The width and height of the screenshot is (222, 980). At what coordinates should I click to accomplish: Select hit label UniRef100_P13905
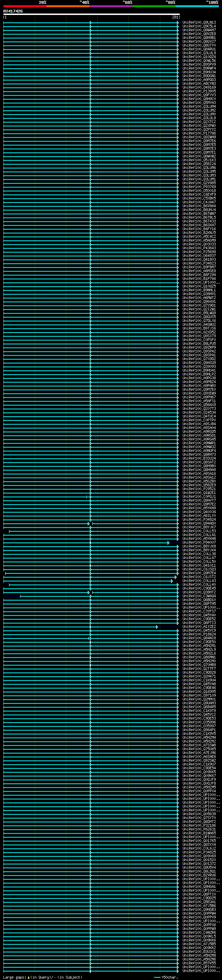click(x=199, y=91)
